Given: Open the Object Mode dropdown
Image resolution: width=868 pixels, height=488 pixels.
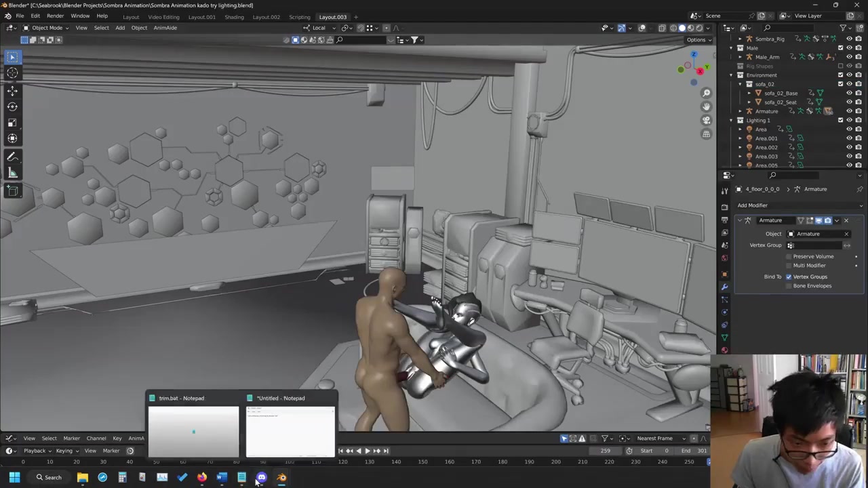Looking at the screenshot, I should tap(46, 28).
